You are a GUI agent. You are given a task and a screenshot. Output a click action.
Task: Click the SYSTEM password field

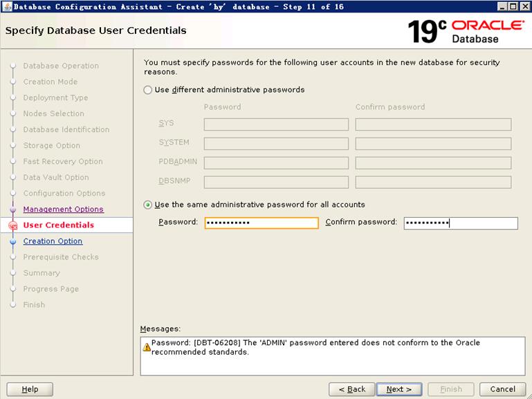276,144
